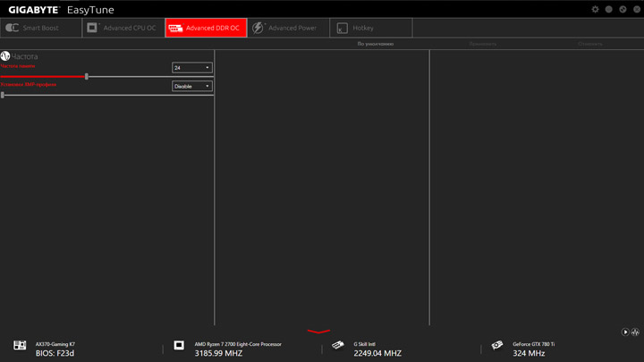Click the AX370-Gaming K7 label

coord(55,344)
